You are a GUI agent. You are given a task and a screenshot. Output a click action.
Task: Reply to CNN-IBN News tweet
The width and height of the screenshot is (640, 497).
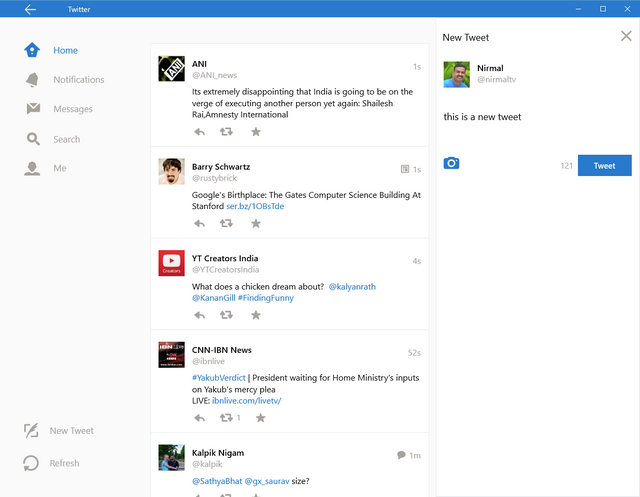click(199, 418)
